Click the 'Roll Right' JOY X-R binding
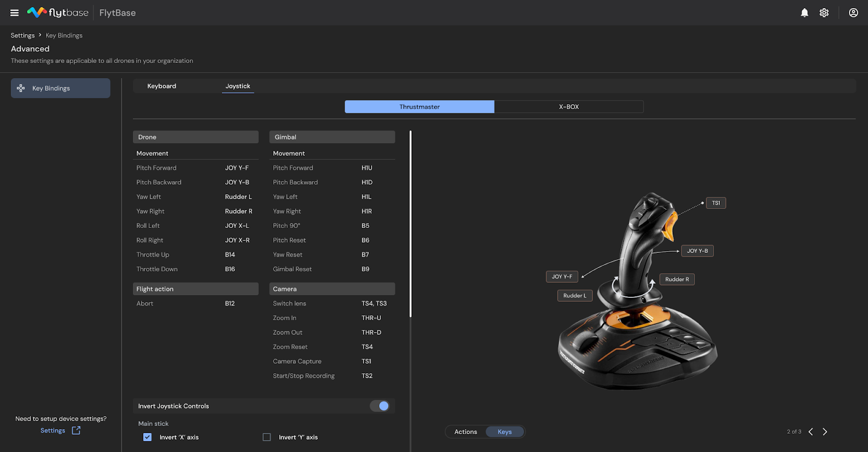 click(x=238, y=240)
